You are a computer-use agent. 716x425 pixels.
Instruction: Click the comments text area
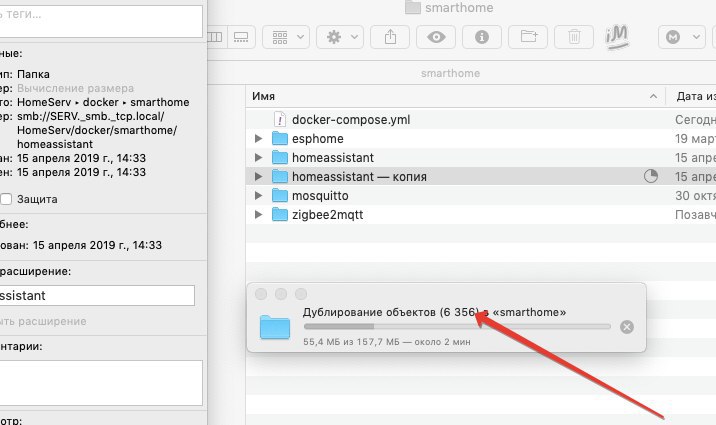coord(100,383)
